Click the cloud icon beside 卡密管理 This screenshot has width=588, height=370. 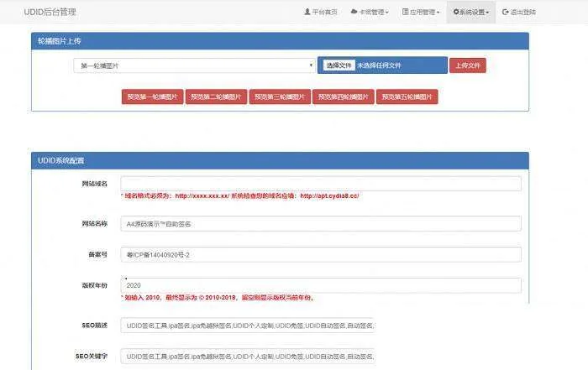click(354, 13)
